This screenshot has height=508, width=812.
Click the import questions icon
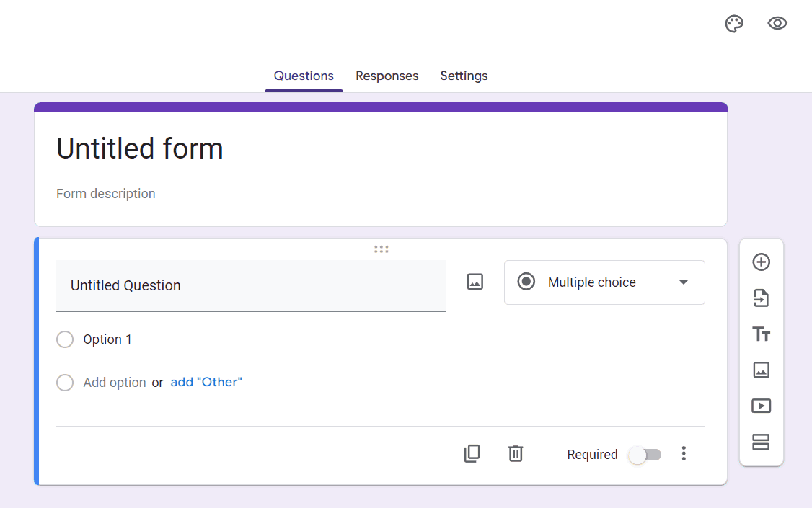(761, 298)
